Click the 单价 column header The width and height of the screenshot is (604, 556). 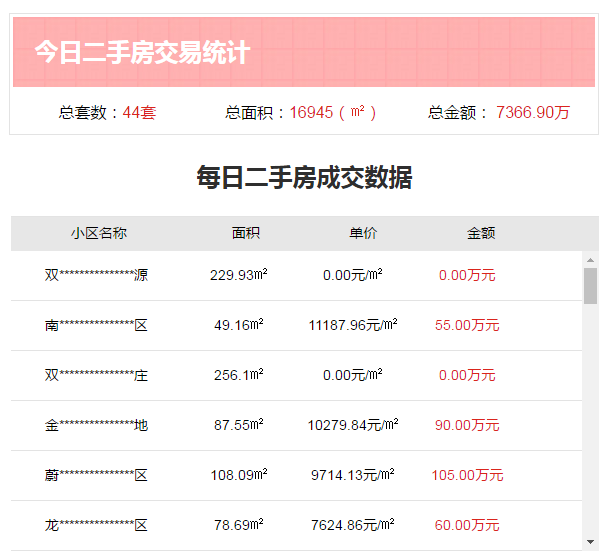363,233
